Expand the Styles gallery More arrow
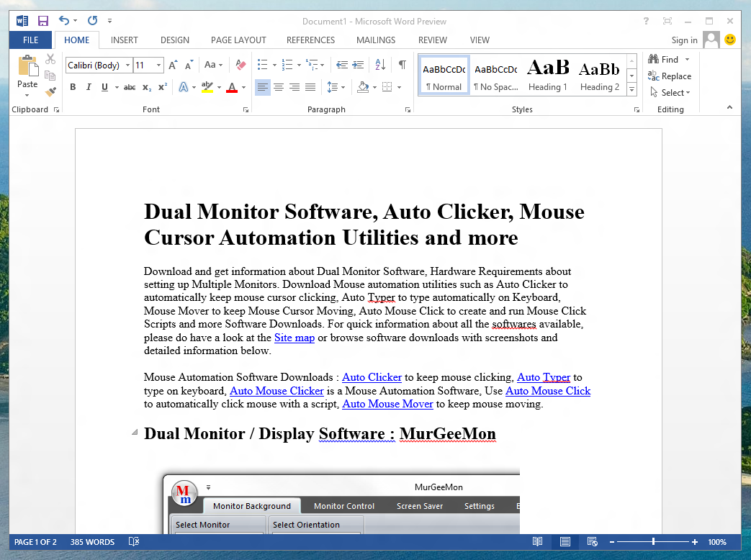The image size is (751, 560). point(631,90)
